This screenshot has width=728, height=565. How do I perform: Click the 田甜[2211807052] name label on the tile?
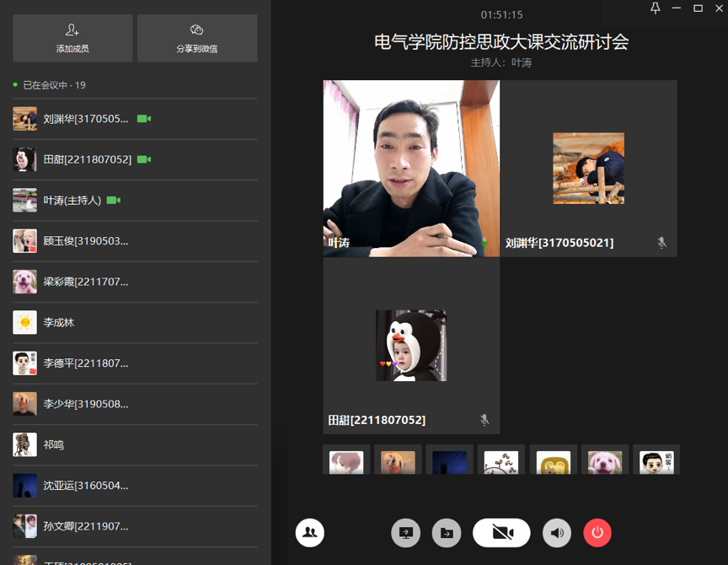pos(377,420)
